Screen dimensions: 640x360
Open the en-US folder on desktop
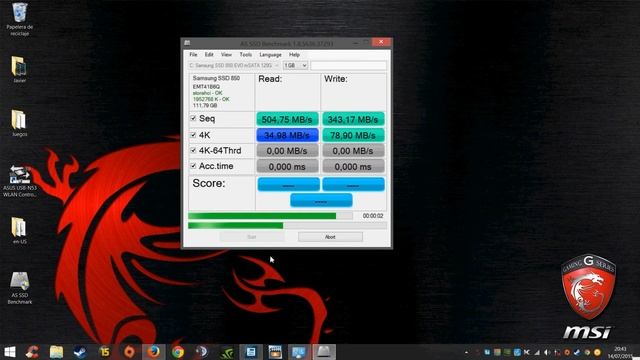(x=19, y=231)
